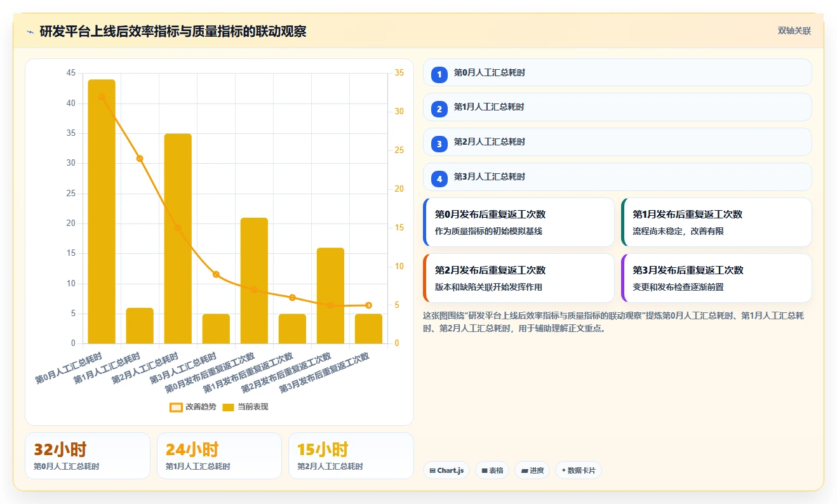Open the 第1月发布后重复返工次数 card

click(716, 222)
